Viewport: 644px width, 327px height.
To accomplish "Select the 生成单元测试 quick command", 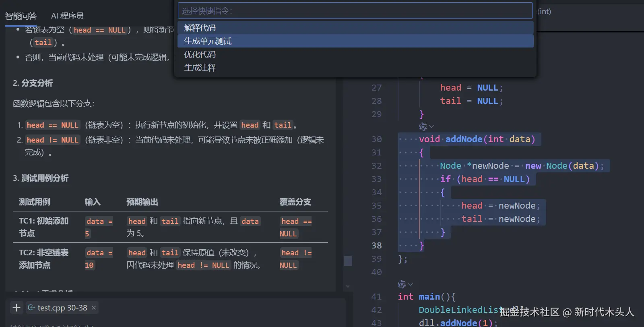I will (355, 41).
